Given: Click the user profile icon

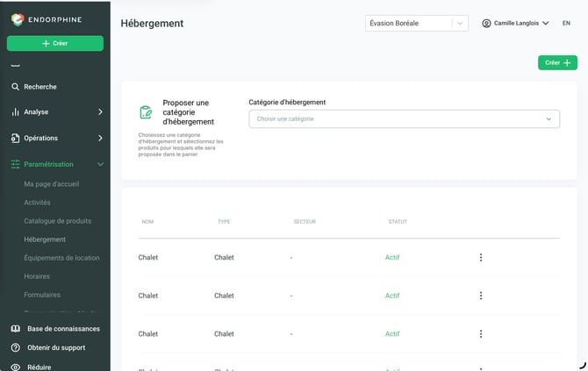Looking at the screenshot, I should click(x=486, y=23).
